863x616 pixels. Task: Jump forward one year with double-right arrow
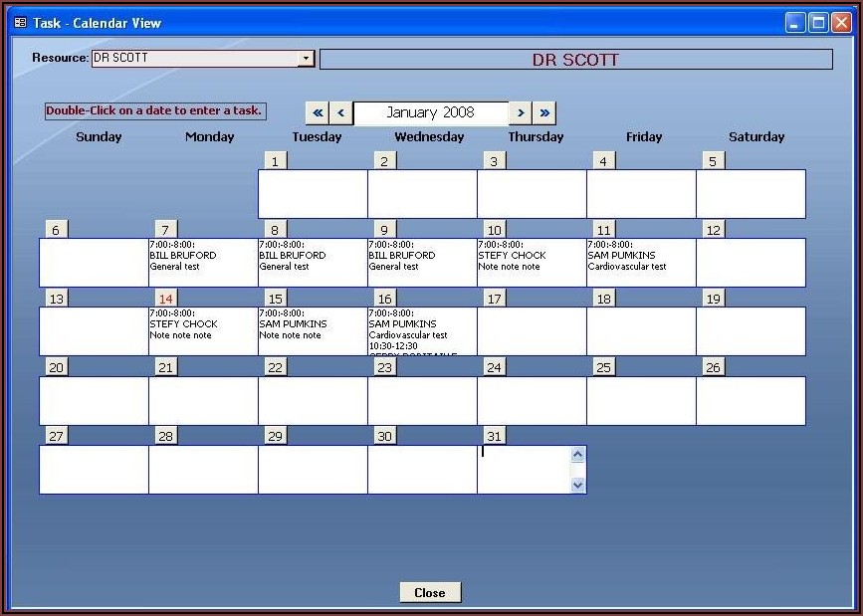(x=544, y=113)
